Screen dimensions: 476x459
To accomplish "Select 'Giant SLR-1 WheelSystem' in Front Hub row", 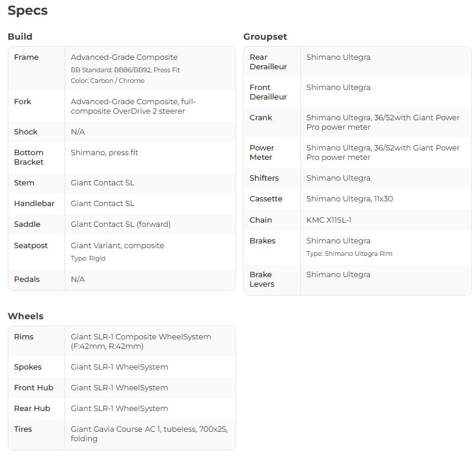I will click(x=120, y=387).
